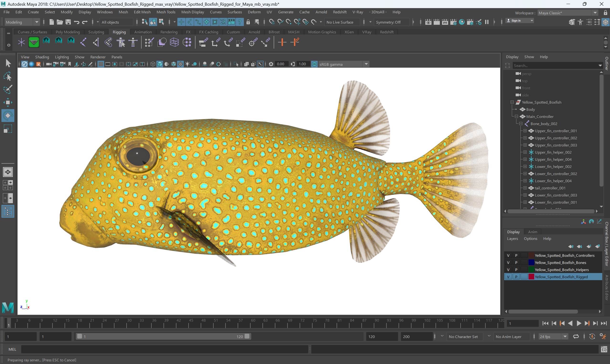Viewport: 610px width, 364px height.
Task: Click the Undo arrow icon
Action: [77, 22]
